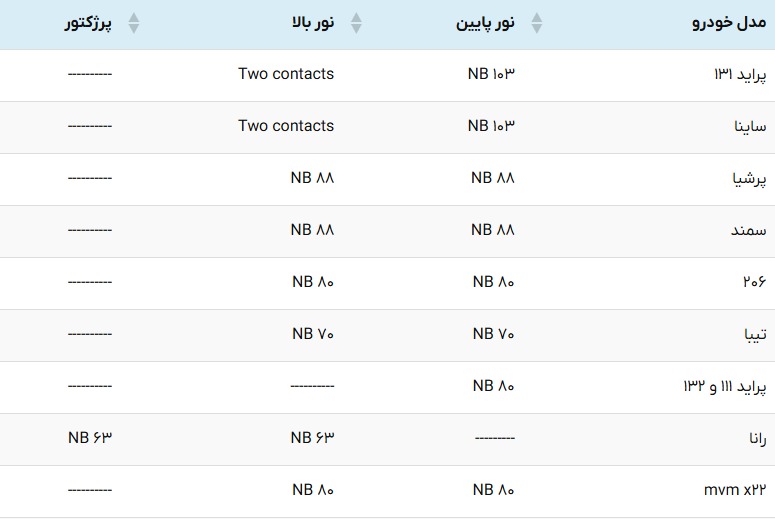The image size is (775, 519).
Task: Select the ساینا model cell
Action: point(750,127)
